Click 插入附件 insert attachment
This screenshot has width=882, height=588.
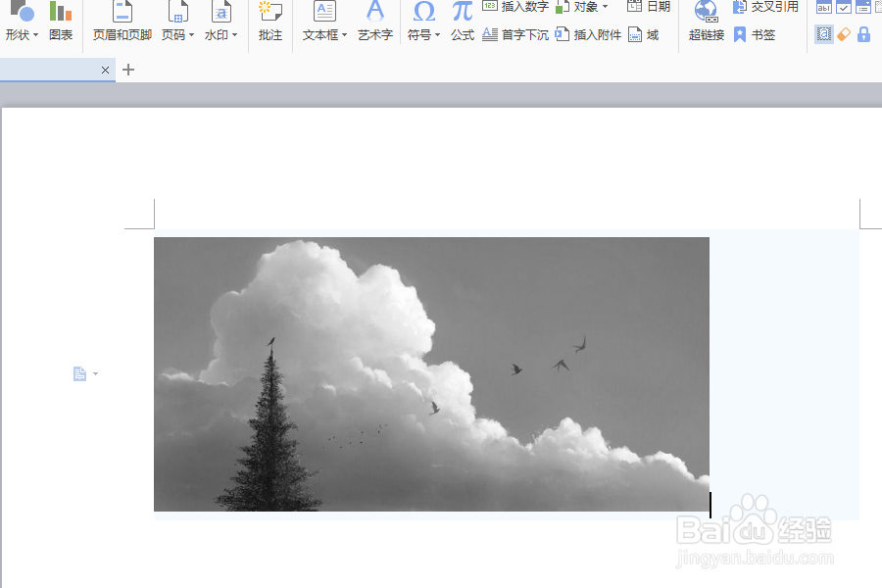[x=588, y=35]
